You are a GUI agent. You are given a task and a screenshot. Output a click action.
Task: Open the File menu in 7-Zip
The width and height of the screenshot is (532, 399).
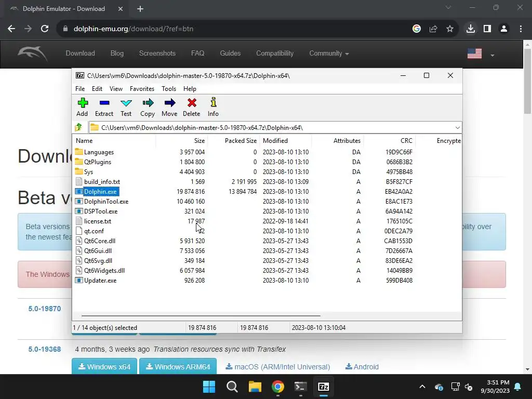click(x=80, y=88)
